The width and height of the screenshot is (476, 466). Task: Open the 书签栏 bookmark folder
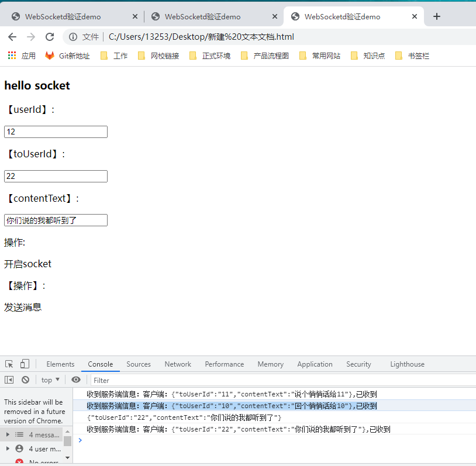pyautogui.click(x=412, y=56)
